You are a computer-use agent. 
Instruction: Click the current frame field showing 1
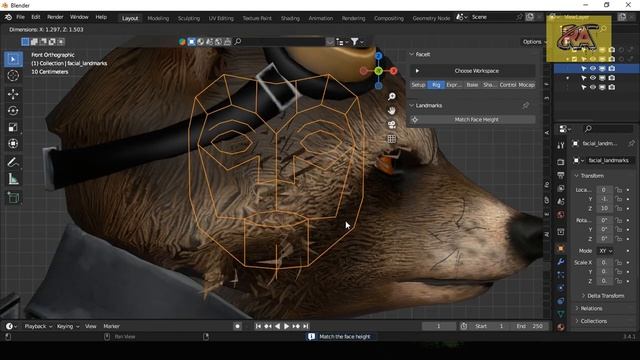pyautogui.click(x=439, y=326)
